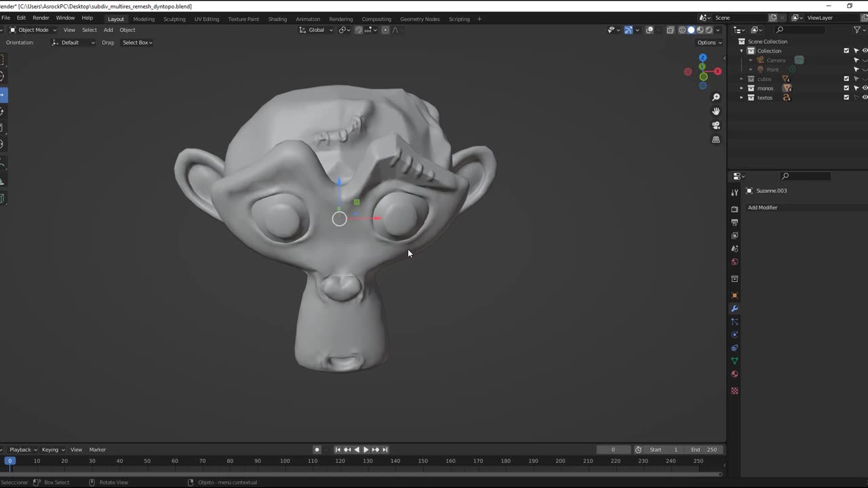Toggle the viewport overlays button
The width and height of the screenshot is (868, 488).
pyautogui.click(x=650, y=30)
